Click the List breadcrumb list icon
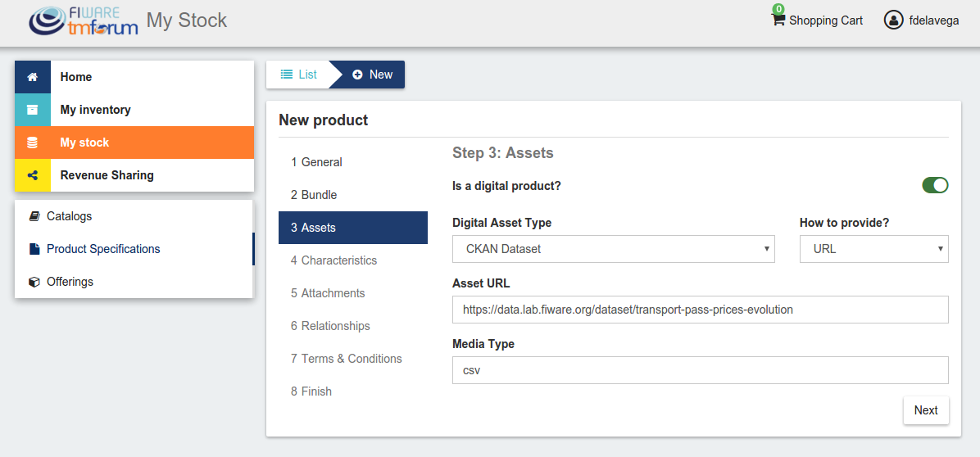The image size is (980, 457). (286, 75)
